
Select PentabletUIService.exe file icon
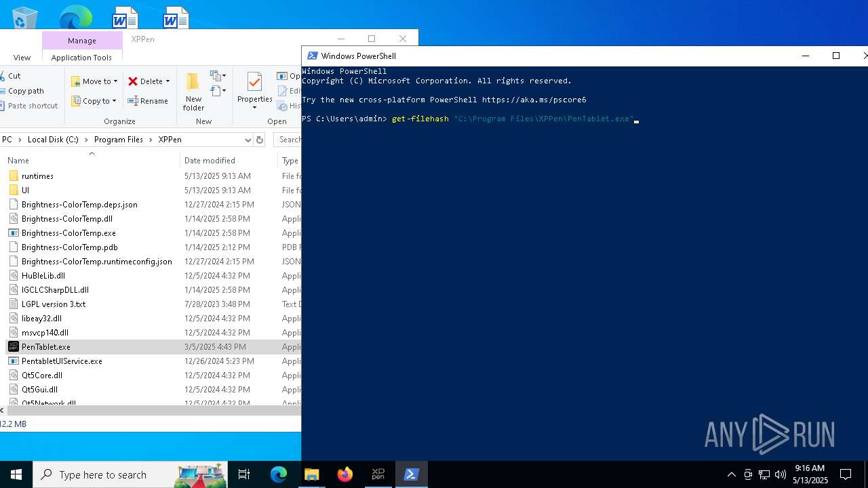click(x=14, y=361)
